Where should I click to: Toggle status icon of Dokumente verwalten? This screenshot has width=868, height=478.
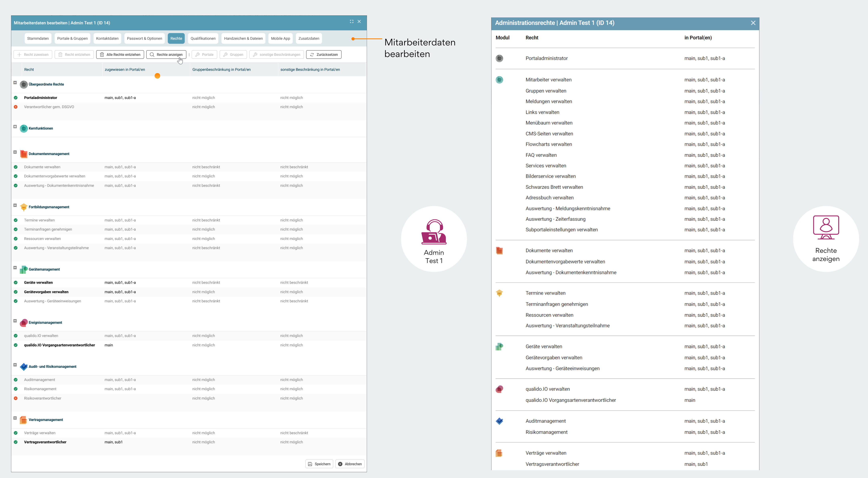point(15,167)
